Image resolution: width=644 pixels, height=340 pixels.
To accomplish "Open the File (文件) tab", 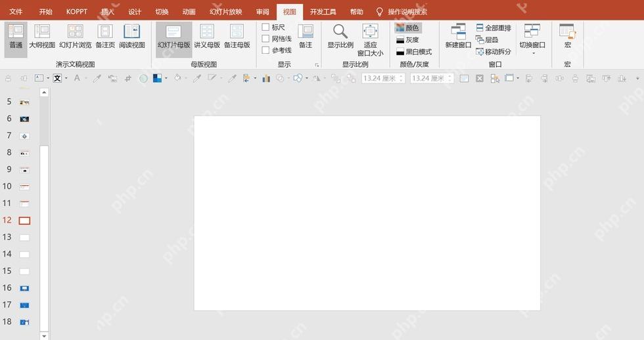I will click(16, 11).
